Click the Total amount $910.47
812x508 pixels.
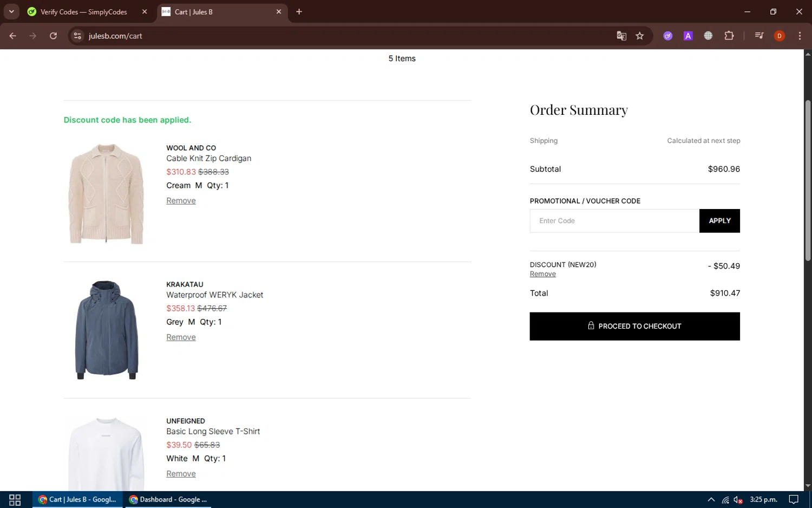coord(725,293)
